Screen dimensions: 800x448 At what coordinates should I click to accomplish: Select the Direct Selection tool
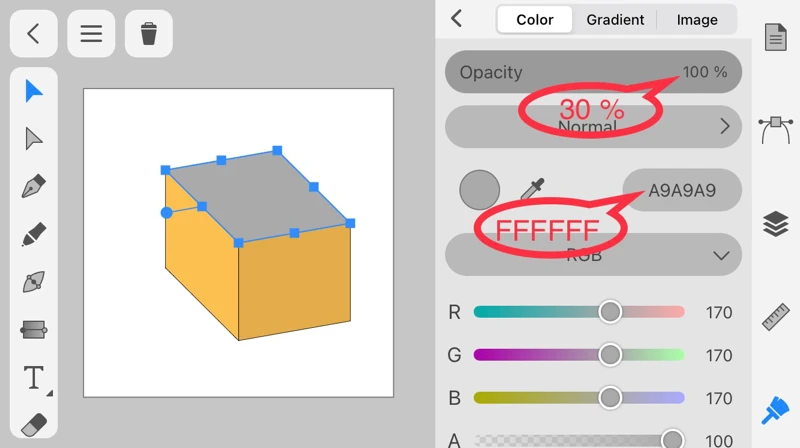[34, 139]
